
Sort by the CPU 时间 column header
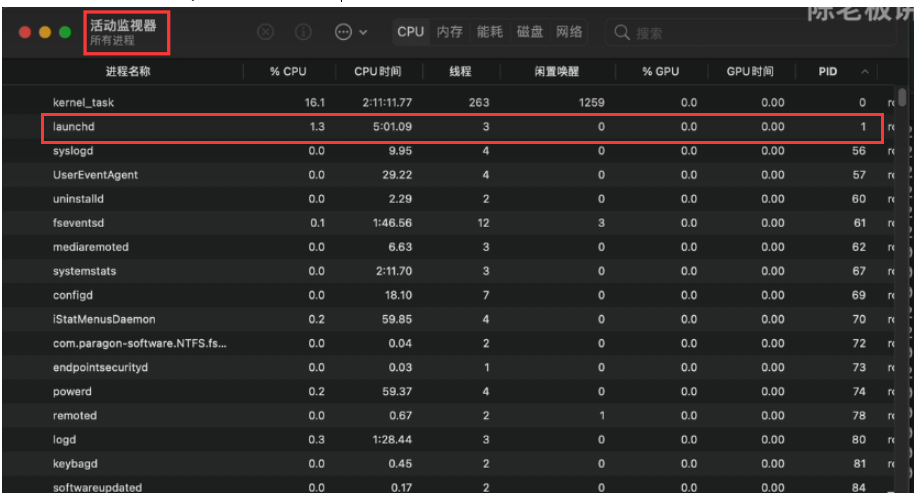click(378, 71)
